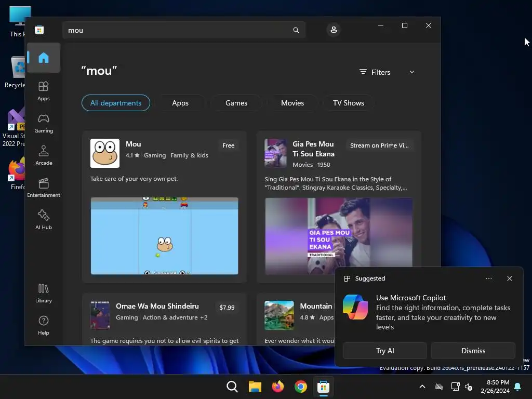Open Firefox from taskbar
532x399 pixels.
pyautogui.click(x=278, y=387)
